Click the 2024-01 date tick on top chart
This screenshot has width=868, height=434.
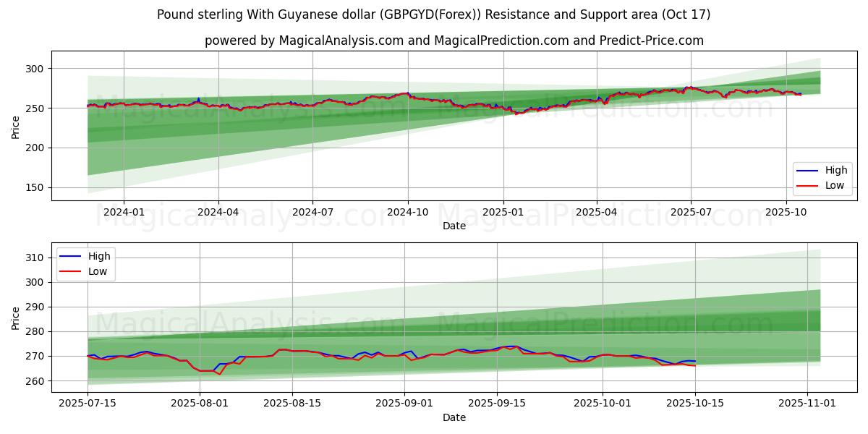pyautogui.click(x=124, y=212)
